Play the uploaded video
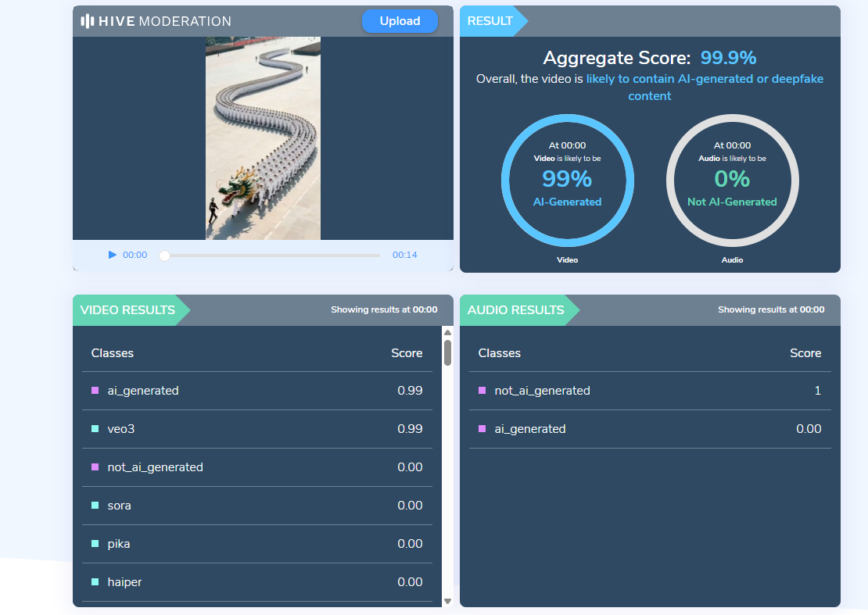Viewport: 868px width, 615px height. click(113, 255)
